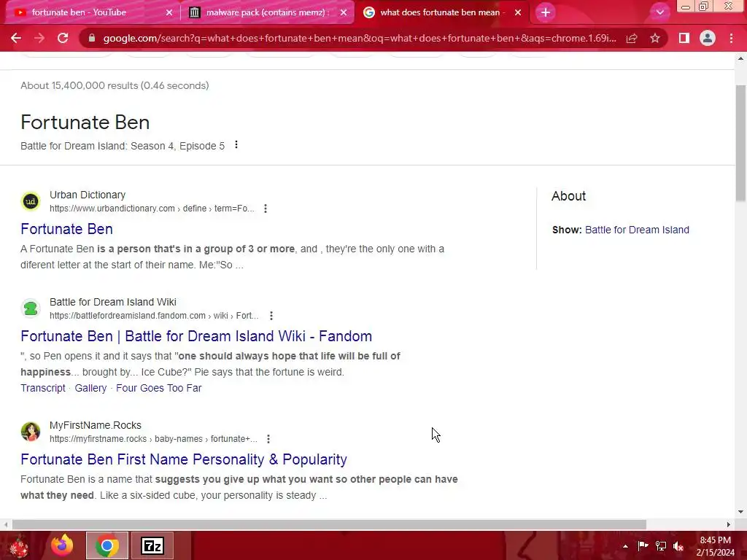Click the About panel heading
The height and width of the screenshot is (560, 747).
568,196
